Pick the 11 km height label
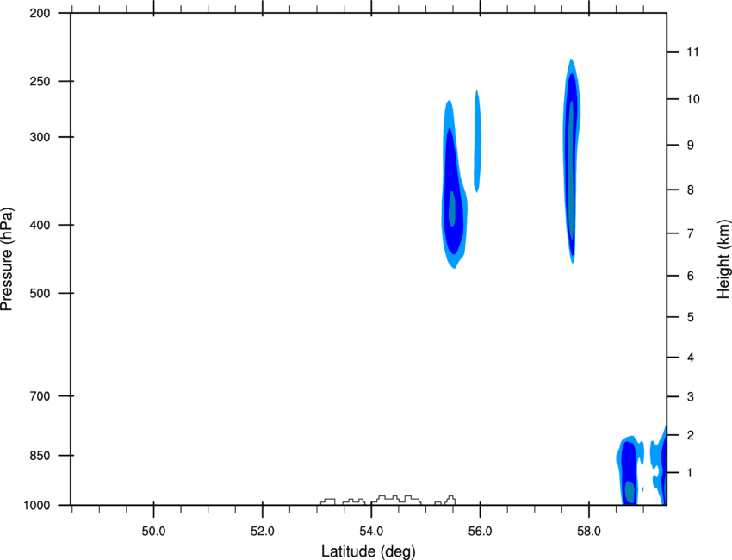 (692, 52)
